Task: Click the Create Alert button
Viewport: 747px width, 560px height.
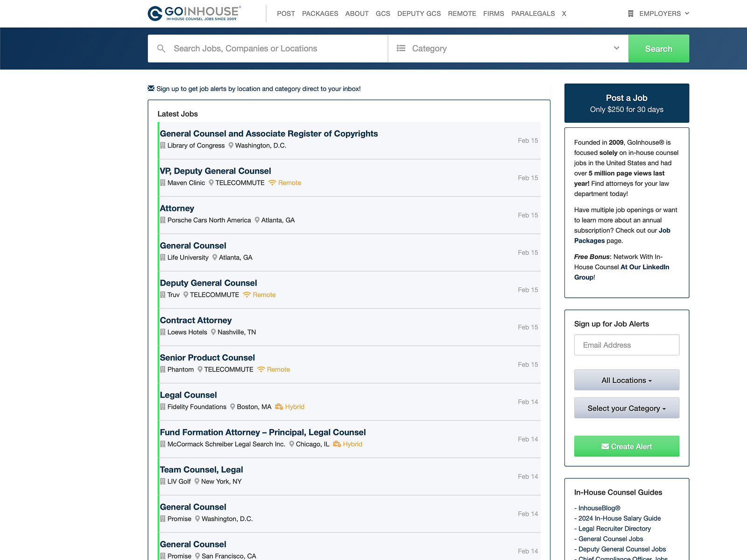Action: click(627, 446)
